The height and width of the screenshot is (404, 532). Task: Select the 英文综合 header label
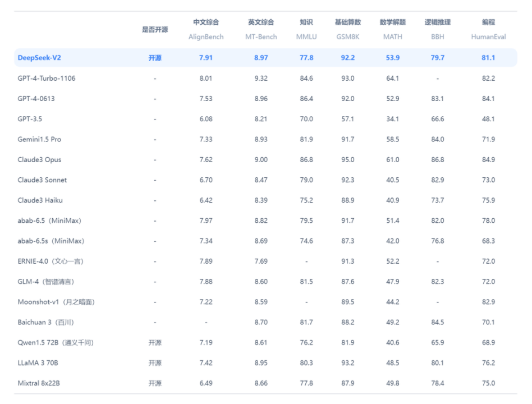point(261,22)
